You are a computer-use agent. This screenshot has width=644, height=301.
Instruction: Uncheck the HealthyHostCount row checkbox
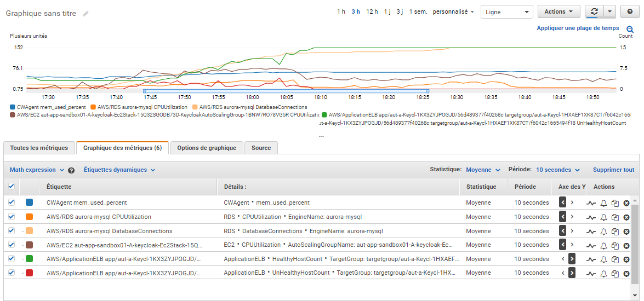[12, 259]
